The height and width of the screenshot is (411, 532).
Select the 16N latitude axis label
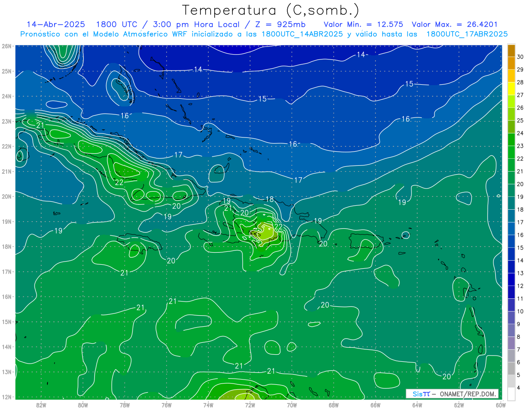click(7, 296)
